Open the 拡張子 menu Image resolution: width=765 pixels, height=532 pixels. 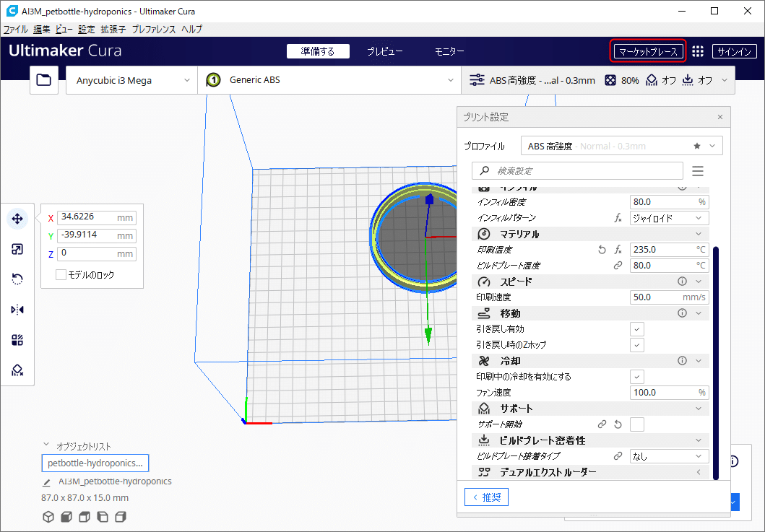click(113, 30)
